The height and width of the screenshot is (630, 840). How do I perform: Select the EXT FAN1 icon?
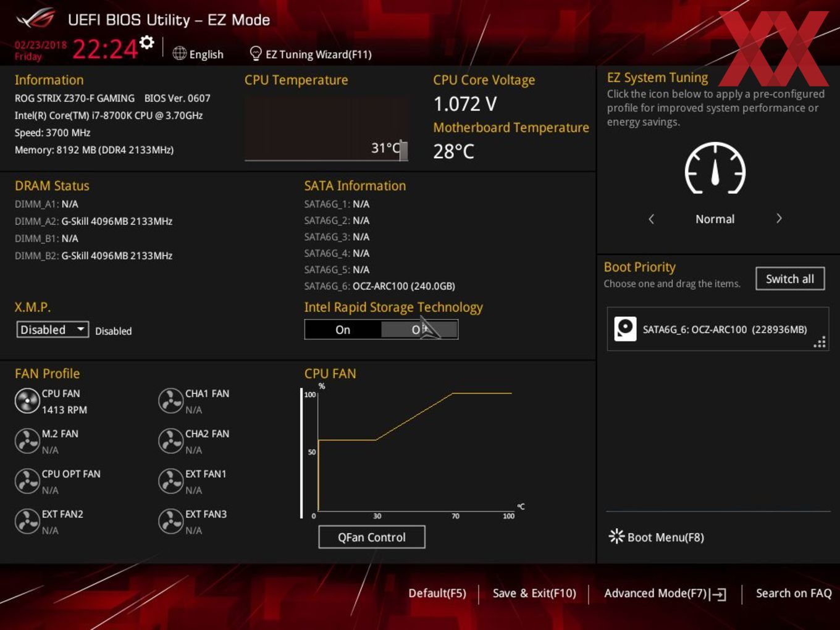[x=170, y=481]
